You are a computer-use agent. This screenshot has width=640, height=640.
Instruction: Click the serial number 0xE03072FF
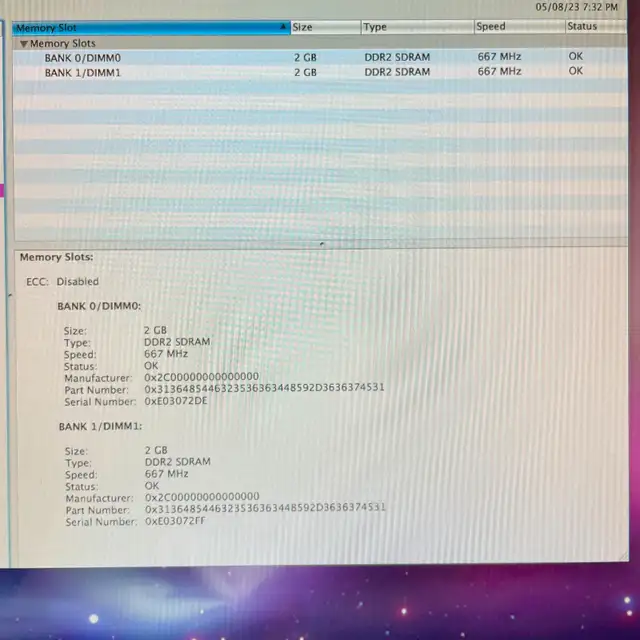coord(176,521)
